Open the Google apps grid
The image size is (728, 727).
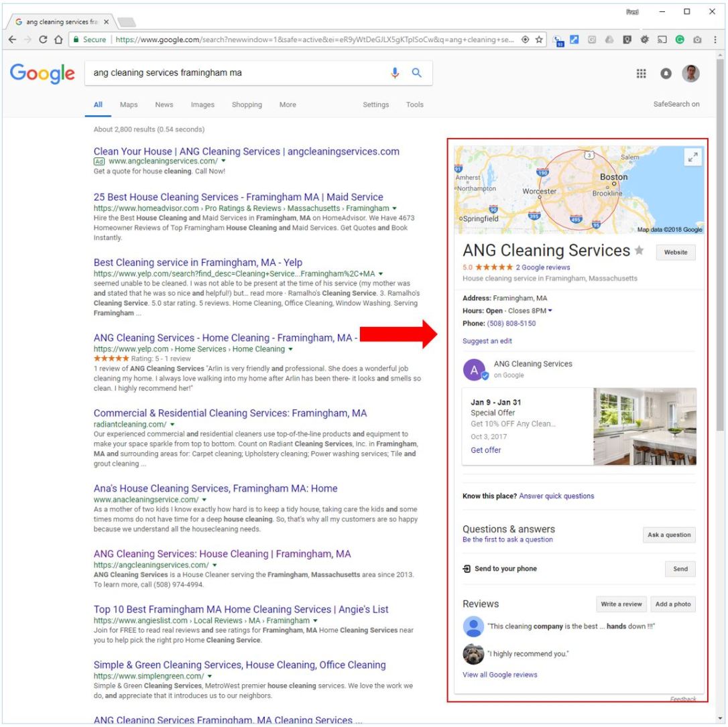tap(641, 73)
